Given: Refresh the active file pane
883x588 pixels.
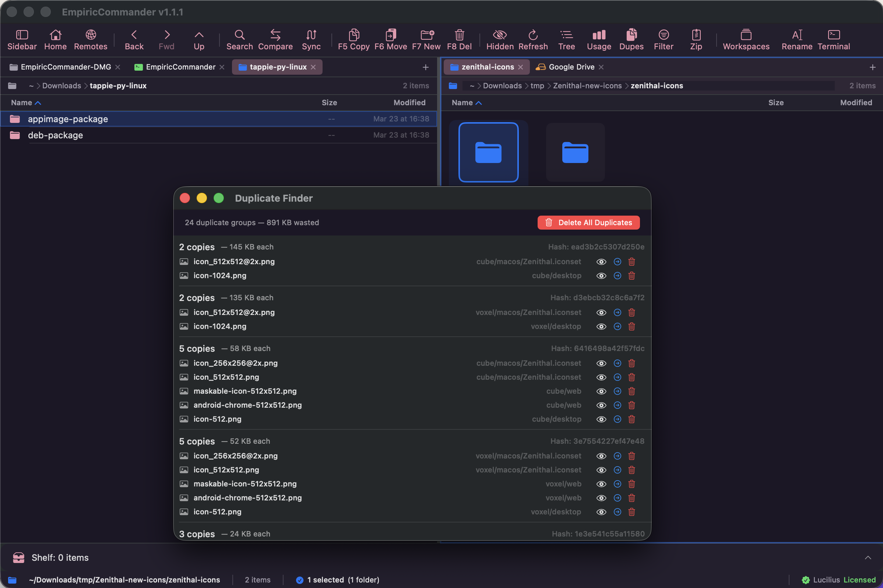Looking at the screenshot, I should (532, 39).
